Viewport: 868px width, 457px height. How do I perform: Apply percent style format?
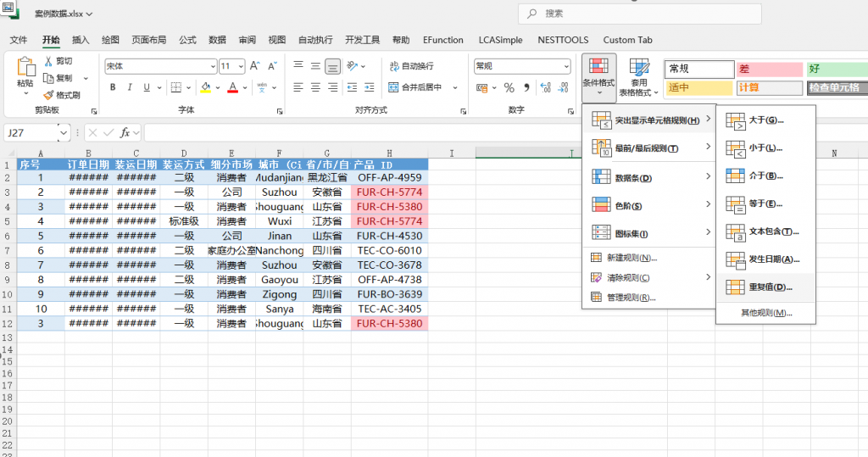[x=509, y=87]
